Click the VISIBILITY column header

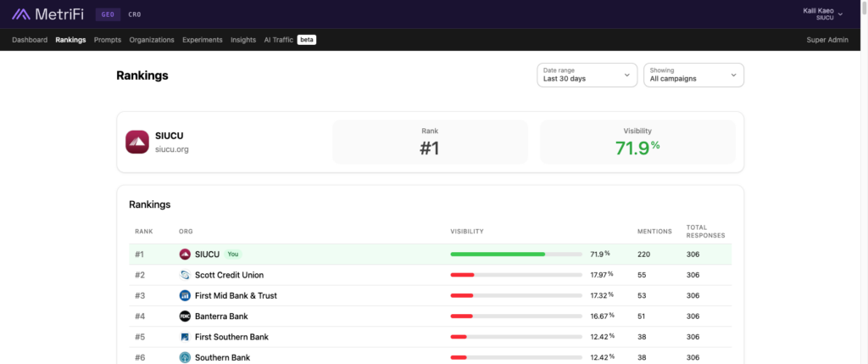coord(467,231)
